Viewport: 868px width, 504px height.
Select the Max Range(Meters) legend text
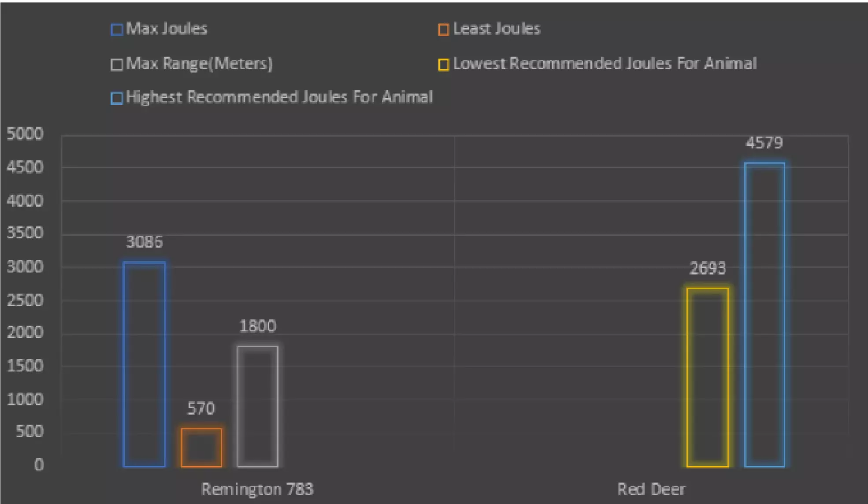(199, 64)
